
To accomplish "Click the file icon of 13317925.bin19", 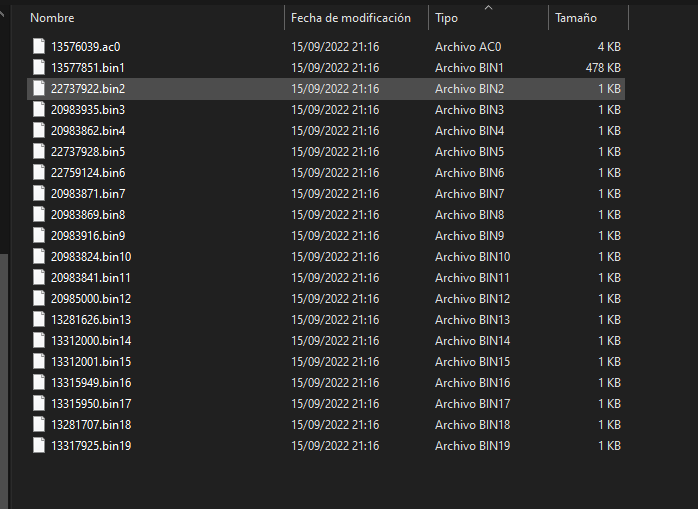I will (x=39, y=445).
